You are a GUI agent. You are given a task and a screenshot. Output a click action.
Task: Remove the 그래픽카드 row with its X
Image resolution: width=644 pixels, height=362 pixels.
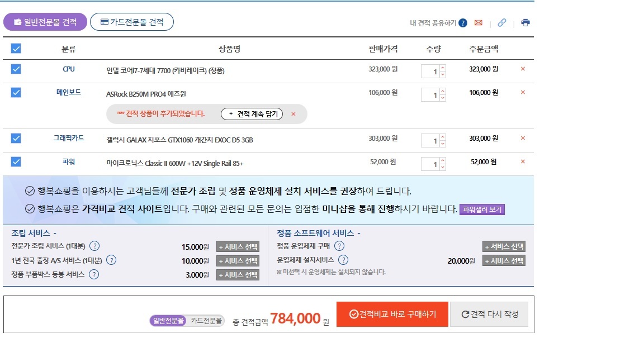pos(523,139)
